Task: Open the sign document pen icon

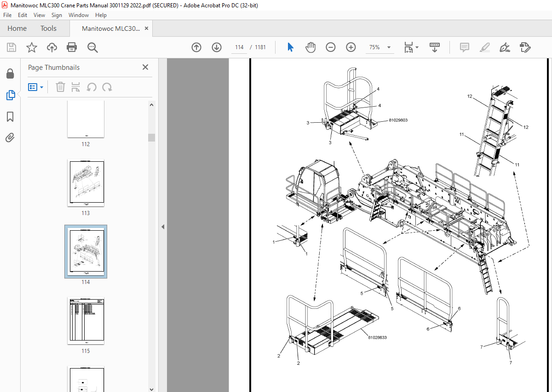Action: (x=505, y=47)
